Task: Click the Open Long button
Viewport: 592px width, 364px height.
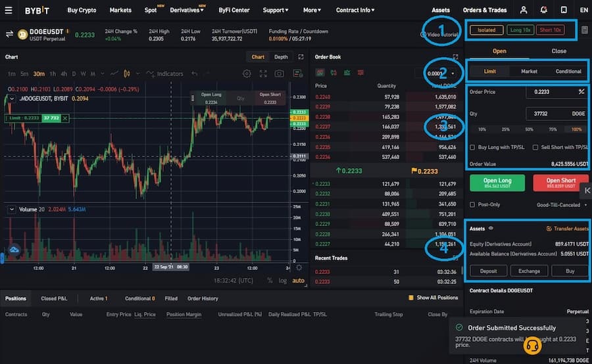Action: (x=497, y=183)
